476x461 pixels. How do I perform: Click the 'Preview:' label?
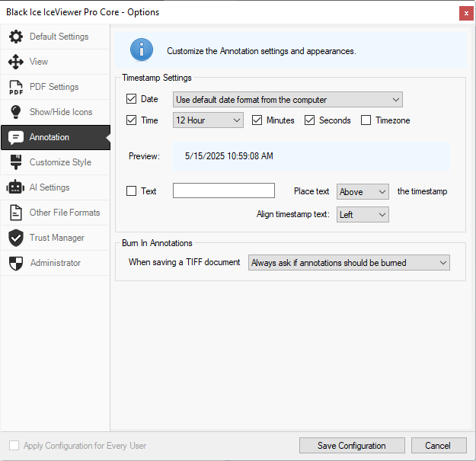tap(144, 156)
